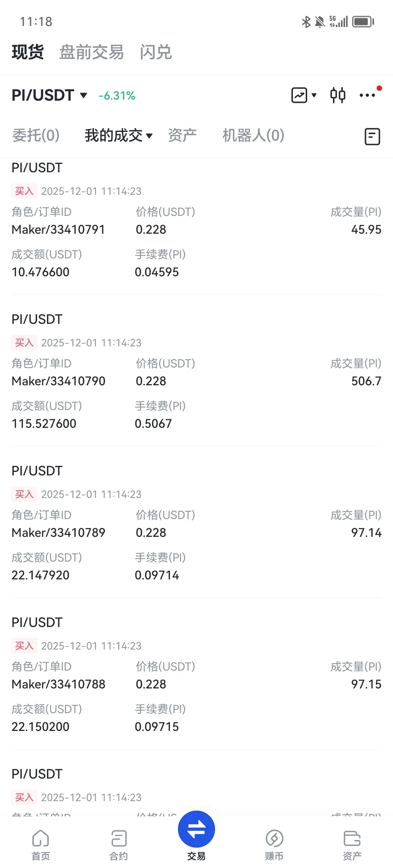393x868 pixels.
Task: Open the 机器人(0) bots tab
Action: tap(253, 136)
